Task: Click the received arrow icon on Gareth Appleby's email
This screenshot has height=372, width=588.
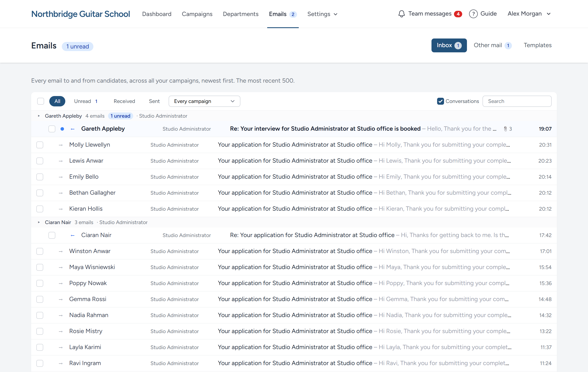Action: click(72, 129)
